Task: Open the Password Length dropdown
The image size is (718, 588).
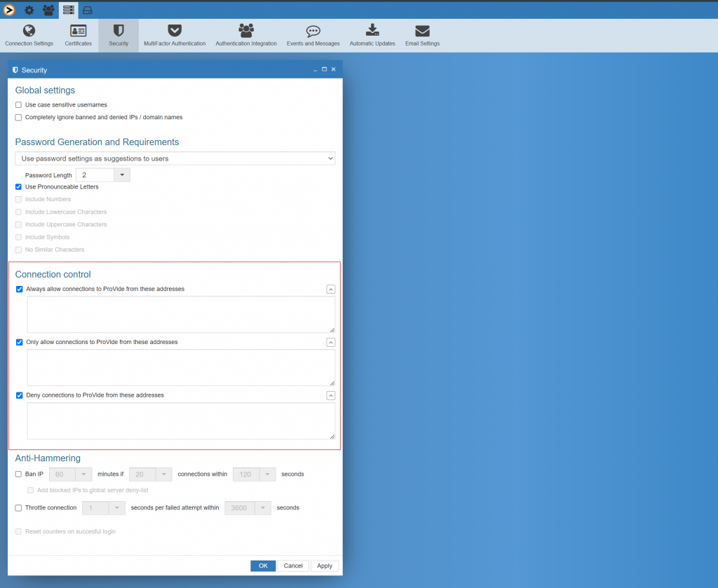Action: pyautogui.click(x=121, y=175)
